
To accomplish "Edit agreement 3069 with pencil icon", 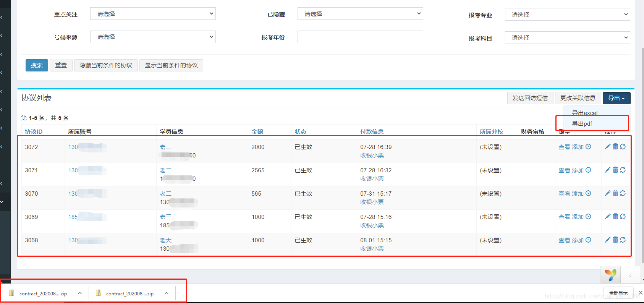I will point(607,217).
